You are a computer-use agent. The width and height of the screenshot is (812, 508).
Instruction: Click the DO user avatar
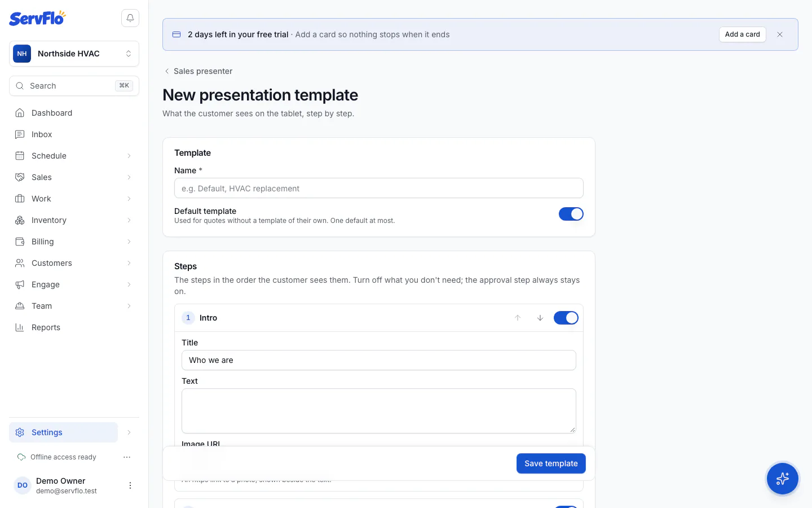pyautogui.click(x=23, y=485)
